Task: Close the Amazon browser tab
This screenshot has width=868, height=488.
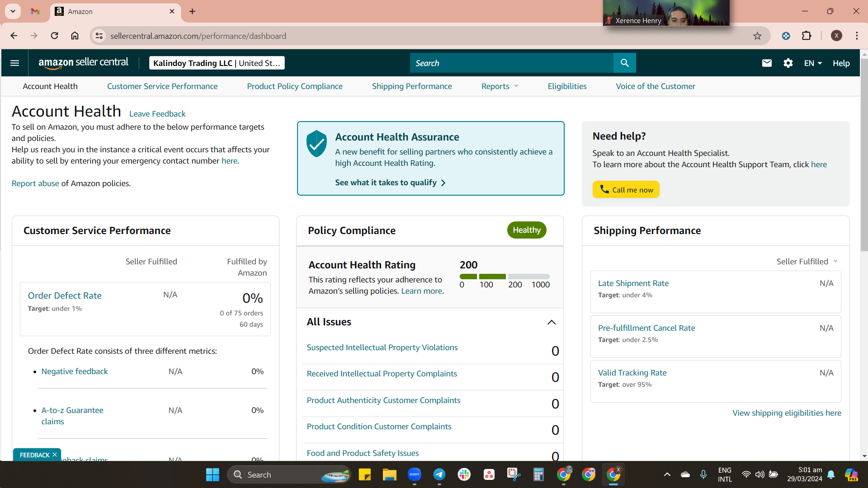Action: (x=172, y=11)
